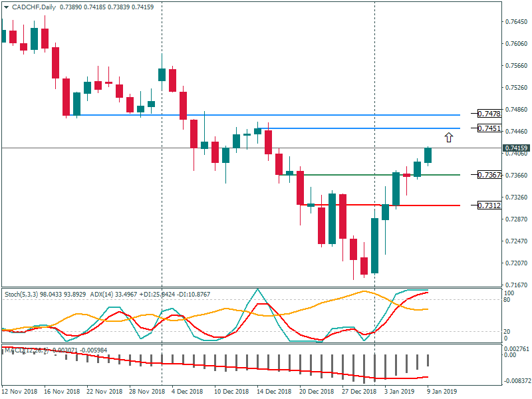This screenshot has height=399, width=532.
Task: Select the 0.7367 price level label
Action: coord(489,175)
